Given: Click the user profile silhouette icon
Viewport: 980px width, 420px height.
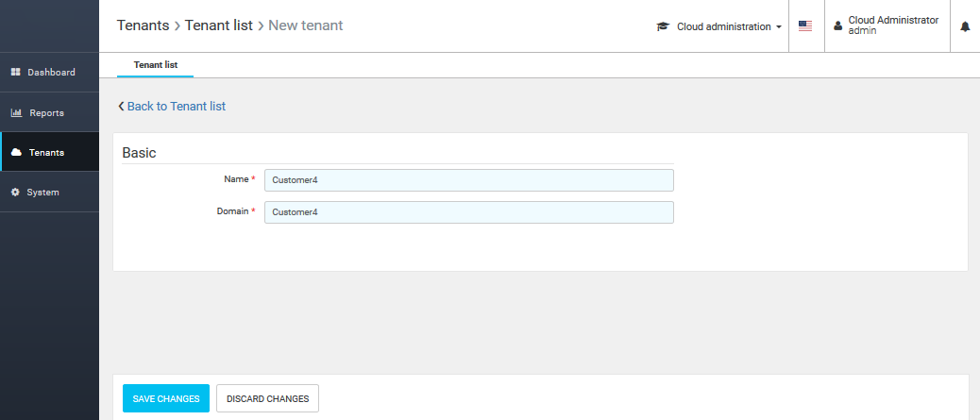Looking at the screenshot, I should coord(837,26).
